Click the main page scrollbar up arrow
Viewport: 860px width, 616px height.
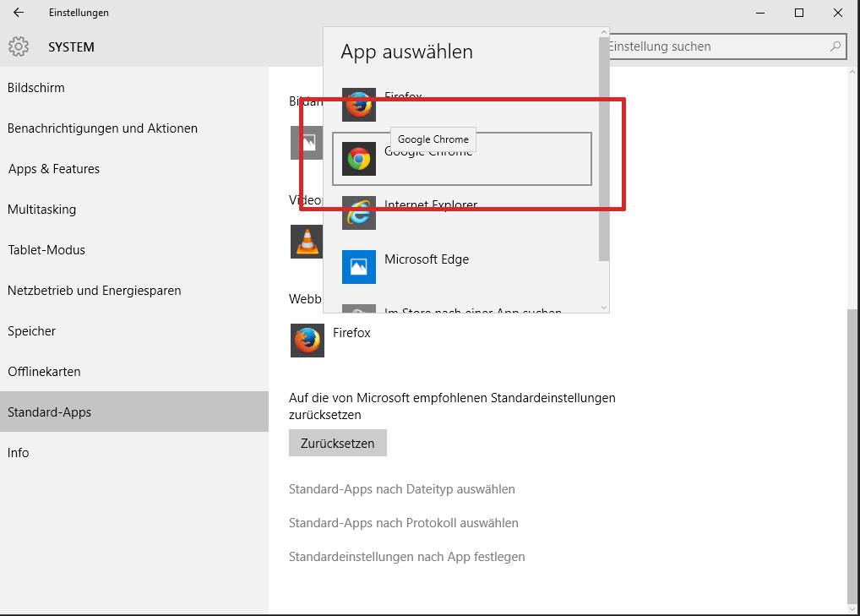click(852, 72)
